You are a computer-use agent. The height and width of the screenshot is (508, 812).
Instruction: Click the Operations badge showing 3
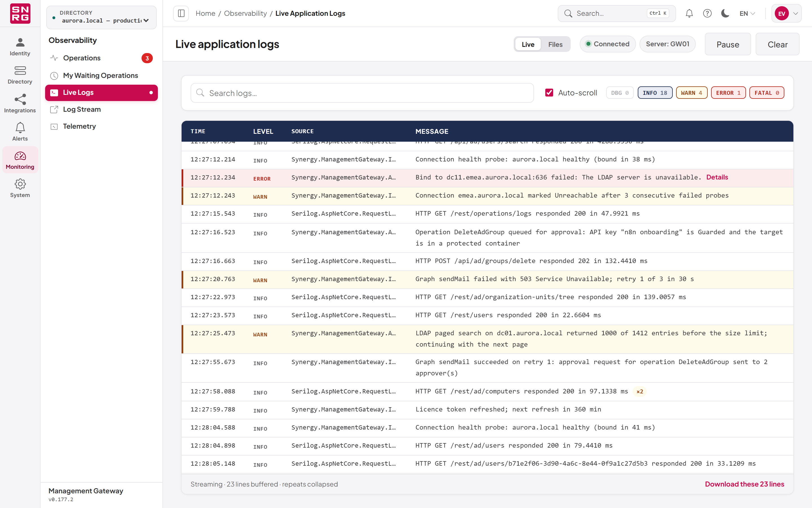tap(147, 58)
